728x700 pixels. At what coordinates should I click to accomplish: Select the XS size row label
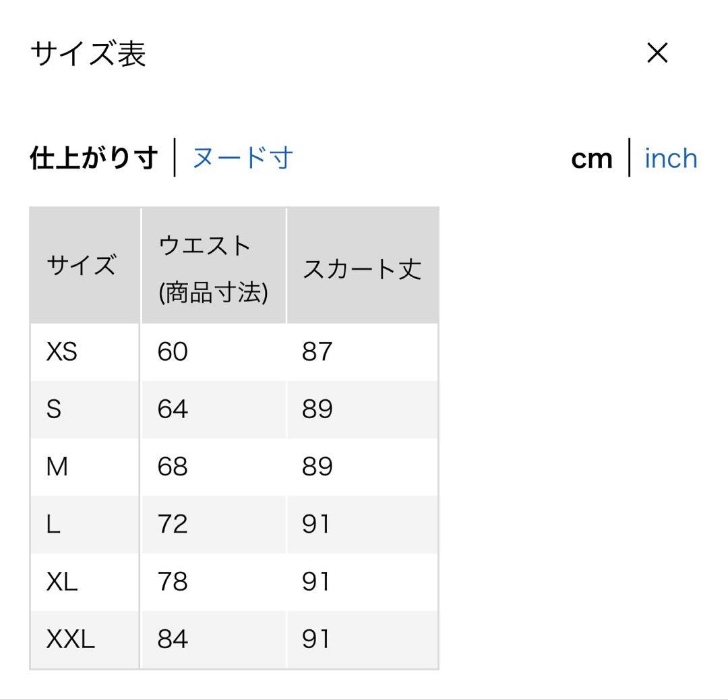62,351
